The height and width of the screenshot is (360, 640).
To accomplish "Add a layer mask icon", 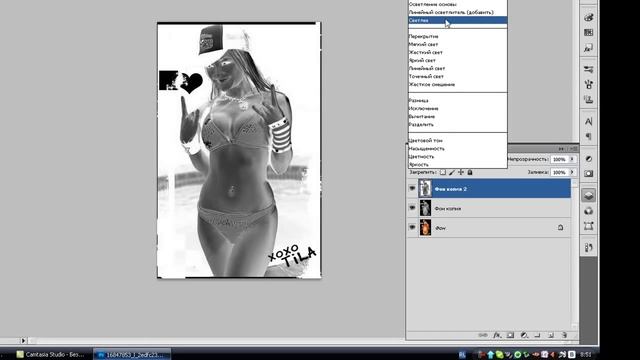I will coord(510,335).
